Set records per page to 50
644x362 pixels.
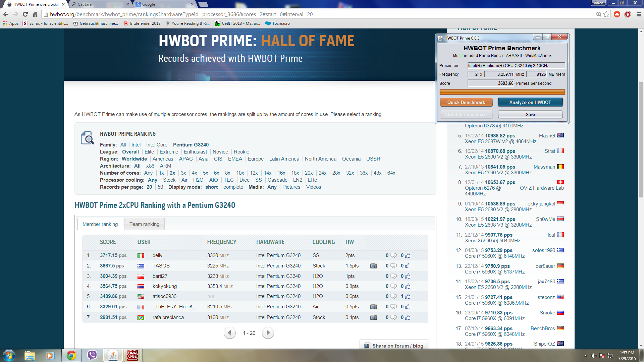point(160,187)
